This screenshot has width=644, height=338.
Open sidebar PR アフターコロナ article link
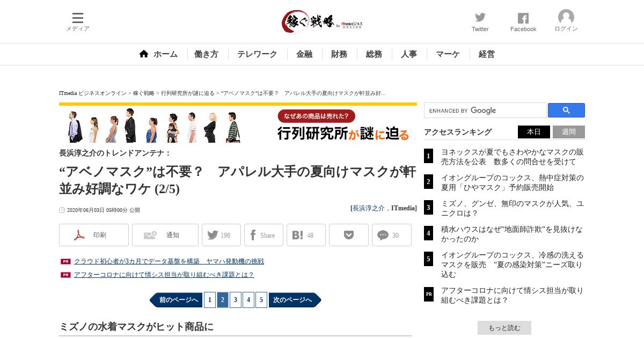click(x=512, y=295)
